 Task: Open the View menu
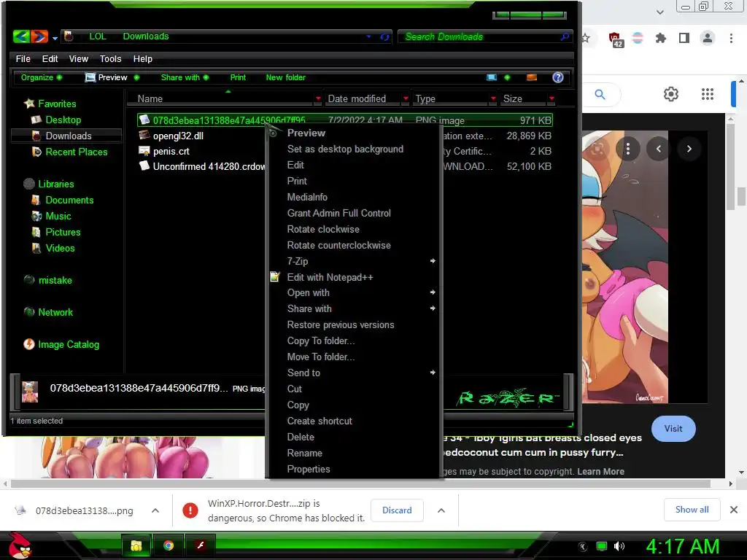(x=79, y=58)
